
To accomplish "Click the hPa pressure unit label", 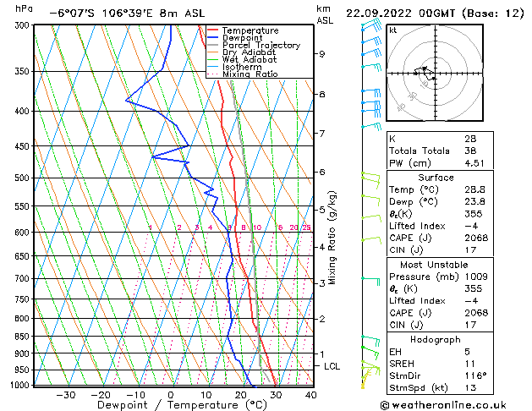I will coord(24,8).
